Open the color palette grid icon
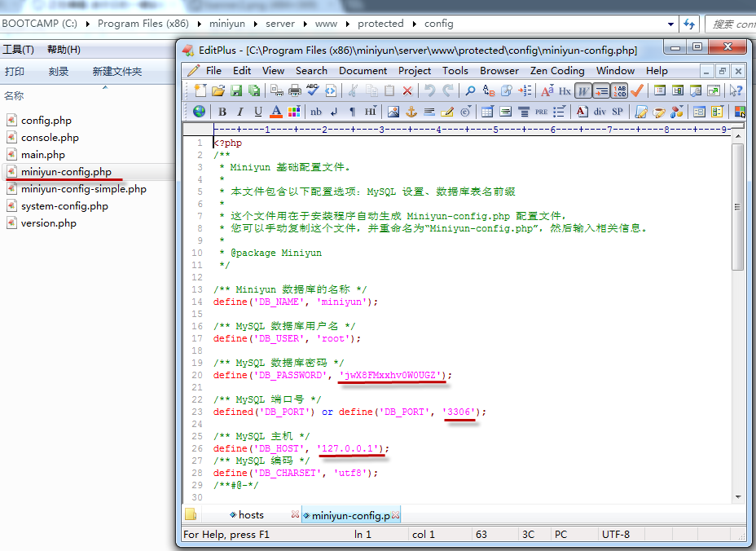Screen dimensions: 756x551 pos(294,112)
